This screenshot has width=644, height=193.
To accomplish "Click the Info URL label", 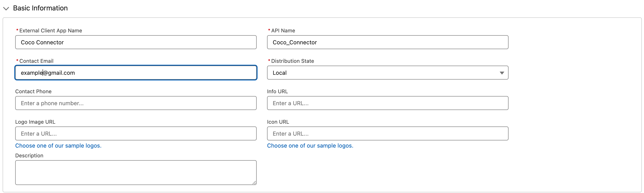I will [x=277, y=91].
